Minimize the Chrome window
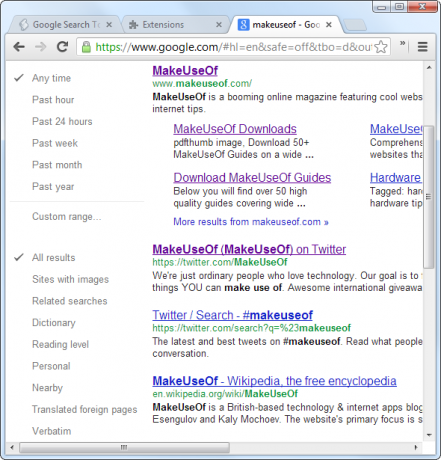The width and height of the screenshot is (441, 460). 382,6
